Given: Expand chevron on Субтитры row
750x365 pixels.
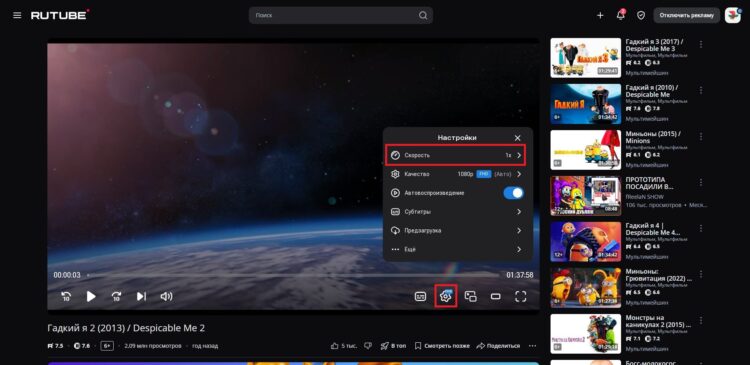Looking at the screenshot, I should coord(519,211).
